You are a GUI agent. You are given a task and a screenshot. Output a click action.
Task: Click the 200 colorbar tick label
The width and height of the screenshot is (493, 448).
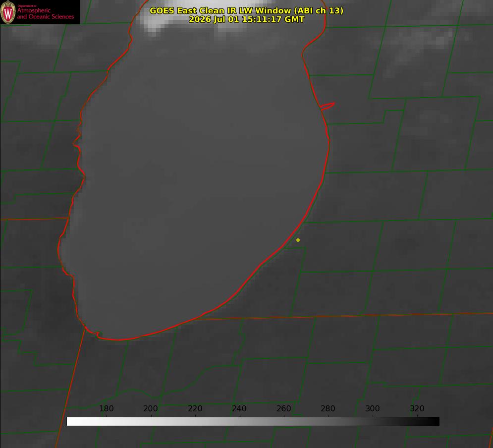(x=150, y=408)
